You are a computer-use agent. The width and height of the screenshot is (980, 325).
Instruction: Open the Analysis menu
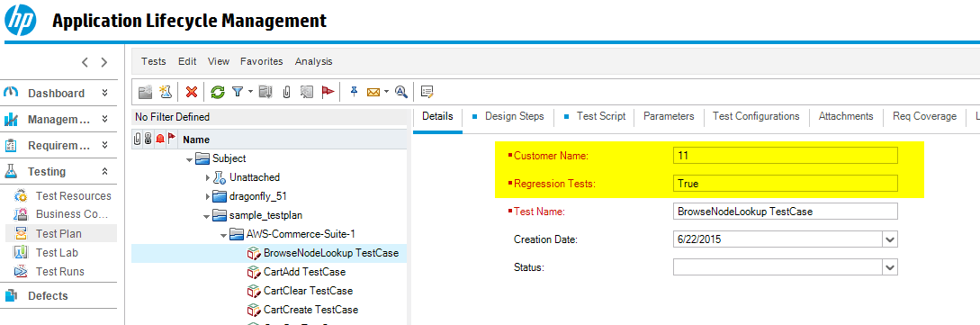tap(314, 61)
